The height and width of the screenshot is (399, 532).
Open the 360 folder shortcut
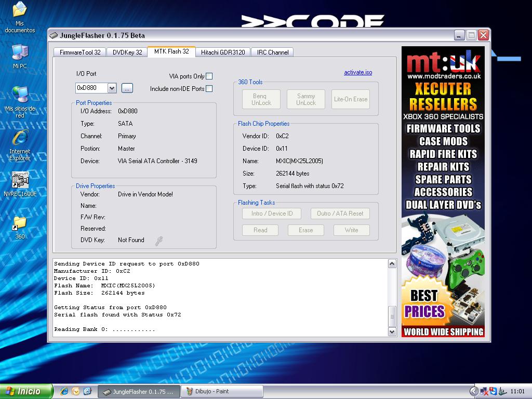pos(20,223)
